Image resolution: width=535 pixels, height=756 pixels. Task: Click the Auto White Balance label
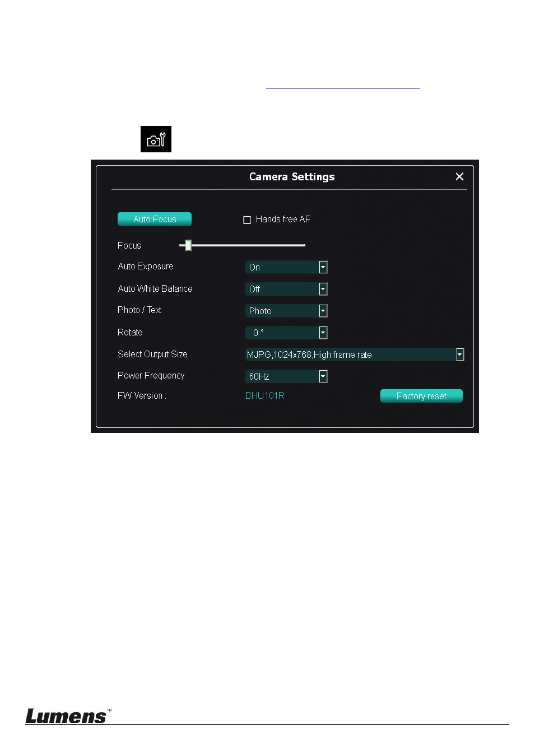(155, 288)
